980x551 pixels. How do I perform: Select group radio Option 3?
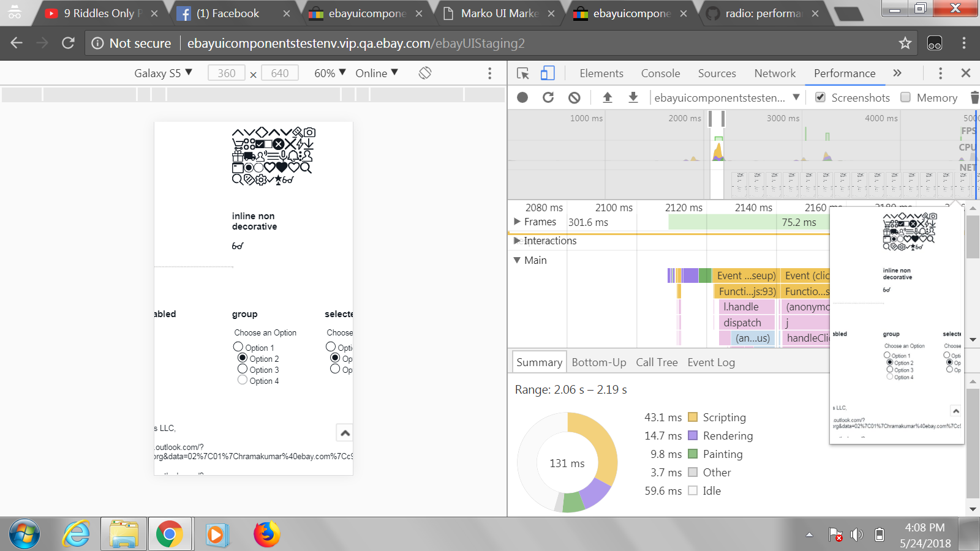[x=243, y=369]
